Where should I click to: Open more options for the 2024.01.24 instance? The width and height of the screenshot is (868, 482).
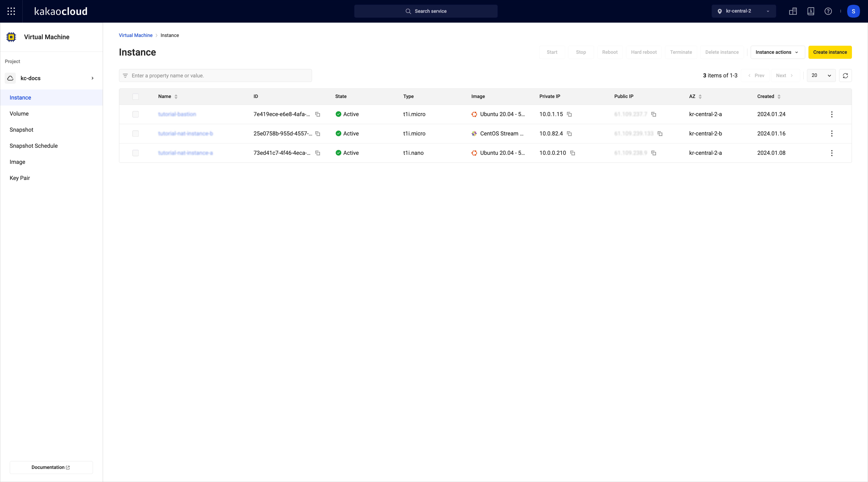click(x=832, y=114)
